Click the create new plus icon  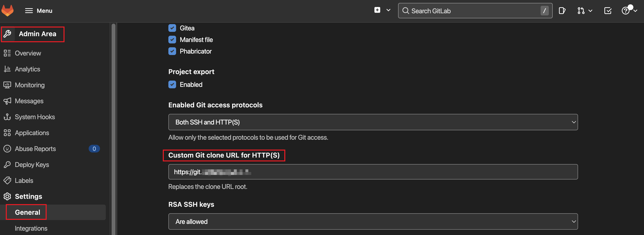coord(377,10)
